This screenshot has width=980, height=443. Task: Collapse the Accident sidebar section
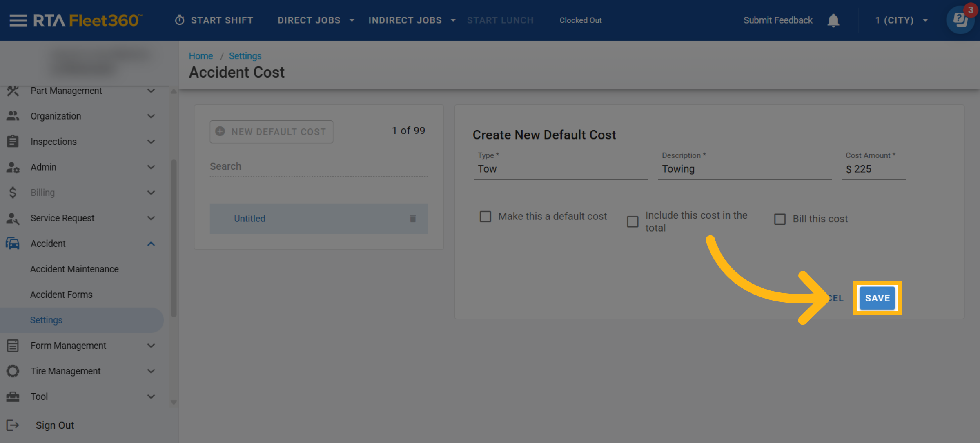[151, 244]
